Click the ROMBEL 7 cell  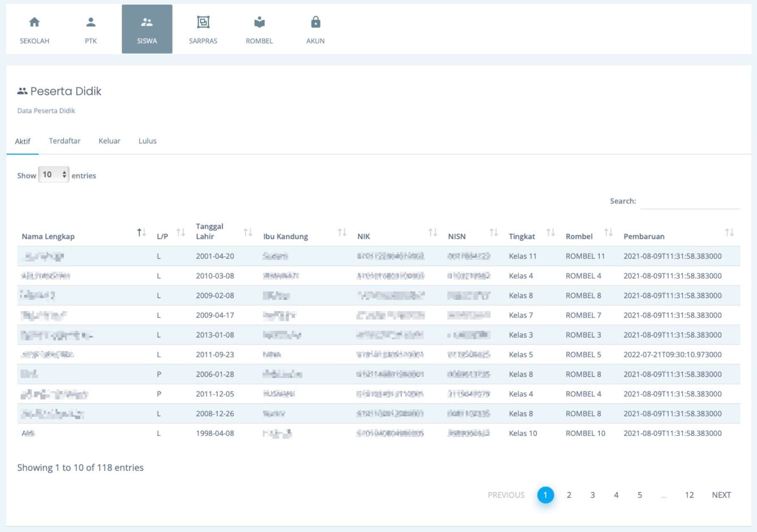point(583,315)
